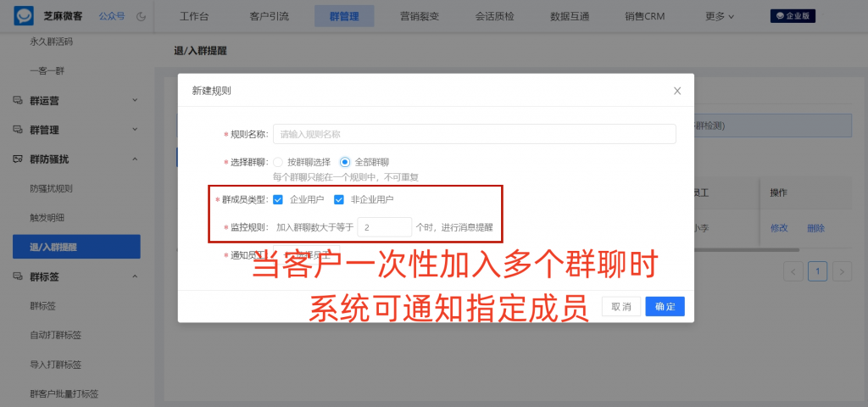Close the 新建规则 dialog
The width and height of the screenshot is (868, 407).
pyautogui.click(x=677, y=91)
